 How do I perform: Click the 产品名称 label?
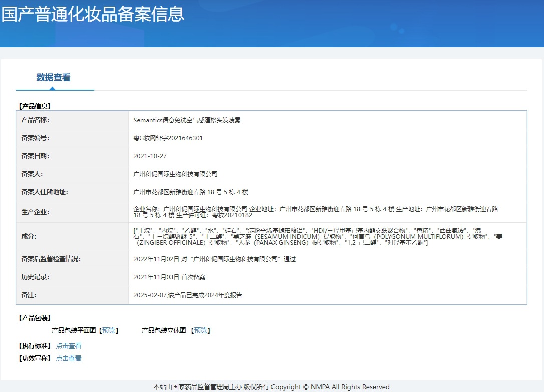click(x=35, y=120)
